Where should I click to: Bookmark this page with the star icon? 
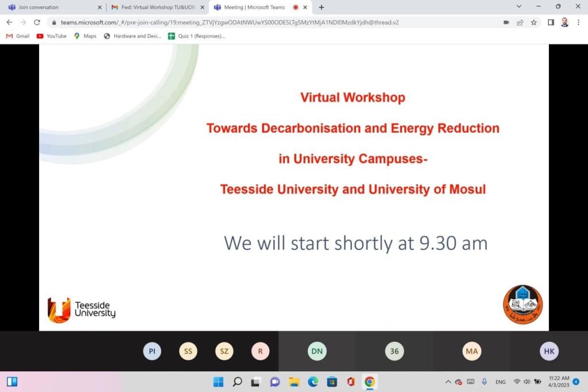click(x=534, y=22)
